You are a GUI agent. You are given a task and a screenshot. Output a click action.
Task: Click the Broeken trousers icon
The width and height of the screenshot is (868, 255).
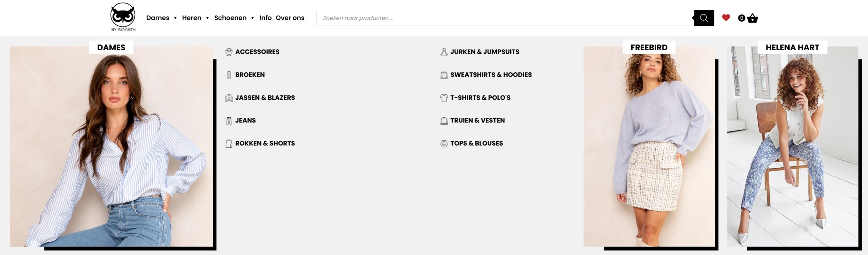click(229, 75)
